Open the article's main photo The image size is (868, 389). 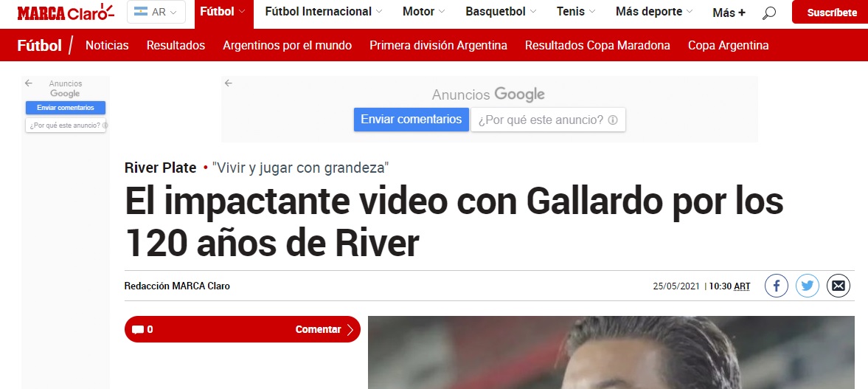click(611, 352)
